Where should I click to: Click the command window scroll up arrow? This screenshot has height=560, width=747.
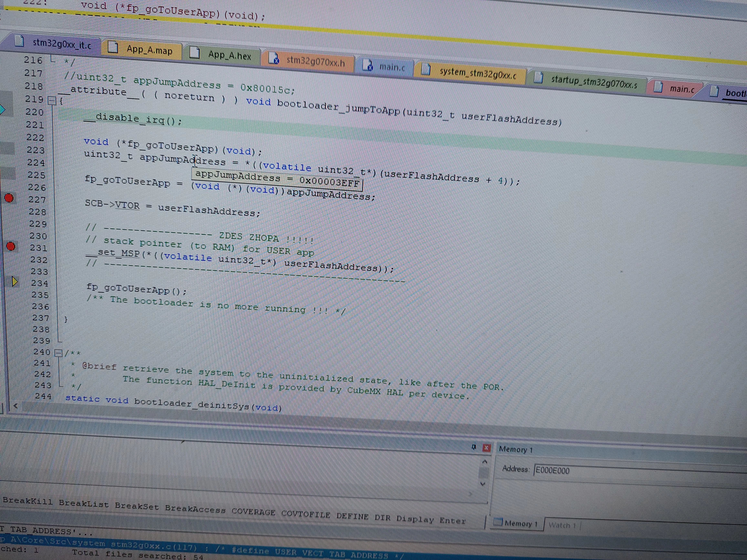pyautogui.click(x=485, y=461)
